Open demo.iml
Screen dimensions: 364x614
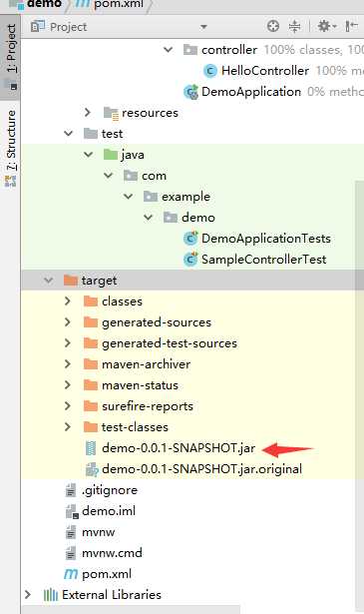coord(109,511)
